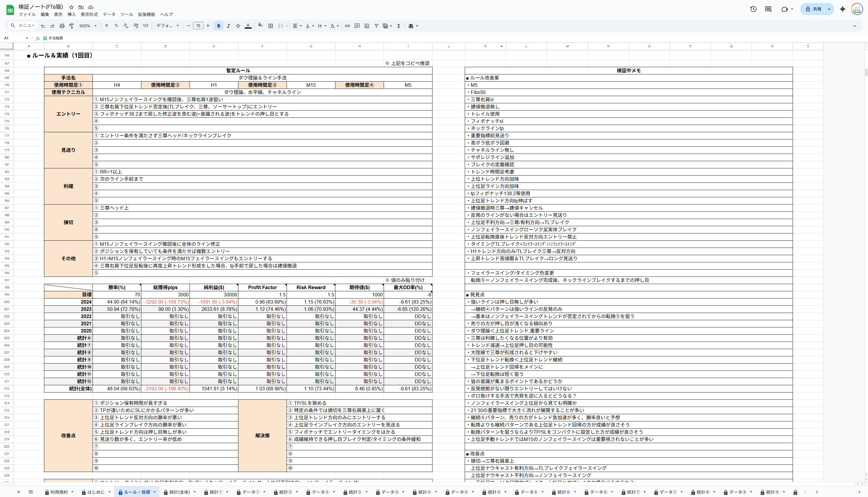Expand the font family dropdown

click(167, 26)
